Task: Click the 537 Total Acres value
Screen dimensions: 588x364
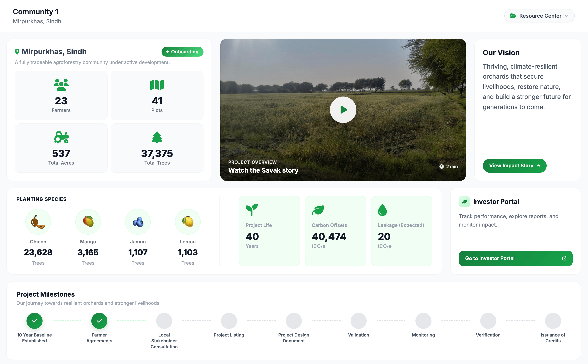Action: [x=61, y=154]
